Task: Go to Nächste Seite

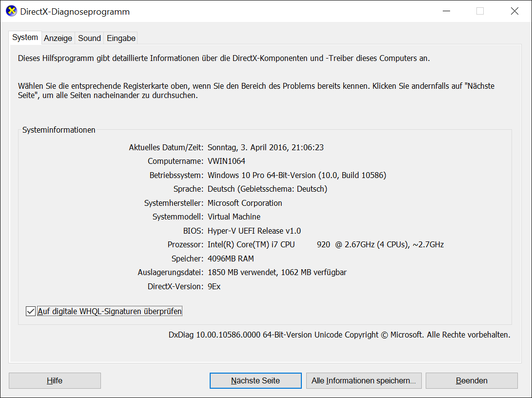Action: [256, 381]
